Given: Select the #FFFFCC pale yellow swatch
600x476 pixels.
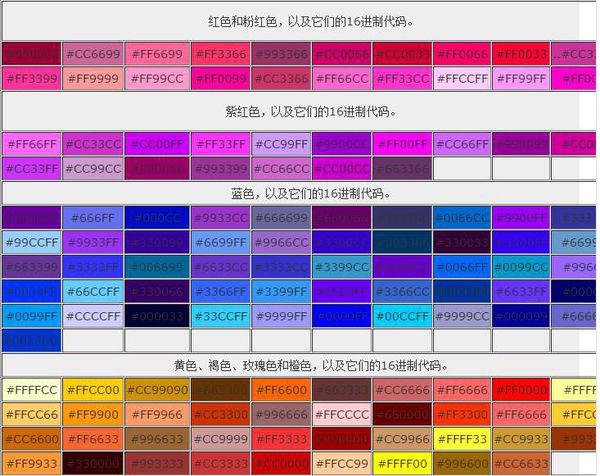Looking at the screenshot, I should tap(31, 389).
